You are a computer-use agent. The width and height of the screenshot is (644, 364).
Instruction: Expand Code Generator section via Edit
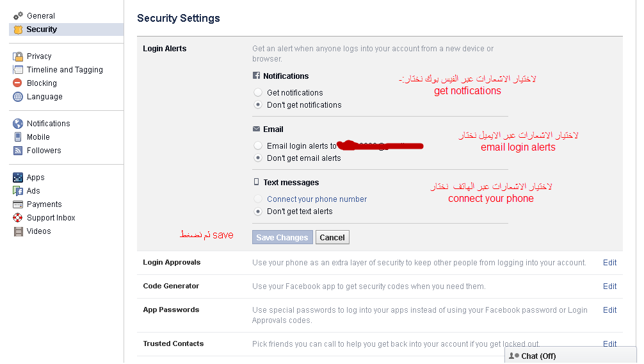pos(609,286)
